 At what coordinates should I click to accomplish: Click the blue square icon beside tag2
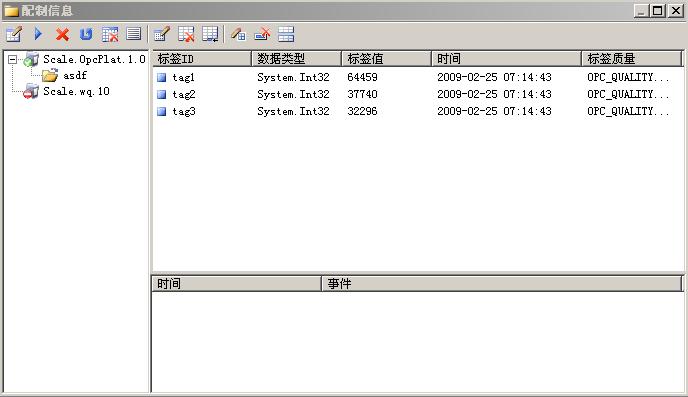coord(161,94)
